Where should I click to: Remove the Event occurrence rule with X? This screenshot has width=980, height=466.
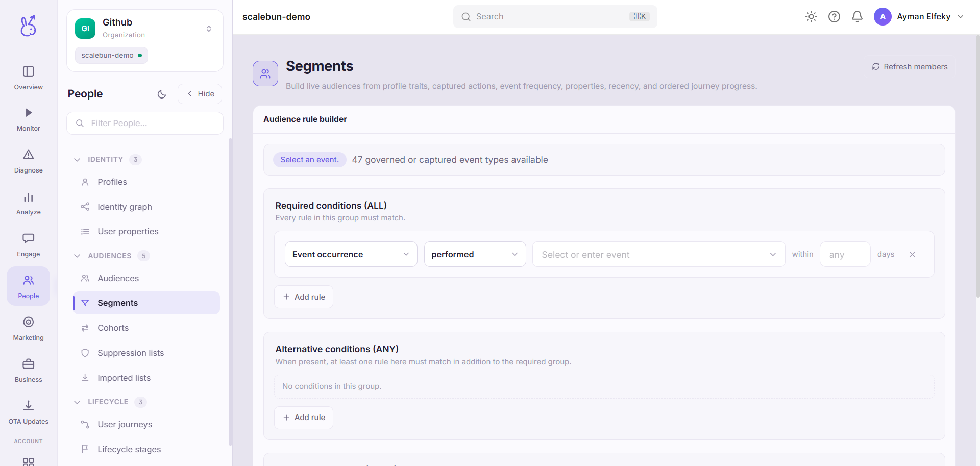[x=912, y=254]
